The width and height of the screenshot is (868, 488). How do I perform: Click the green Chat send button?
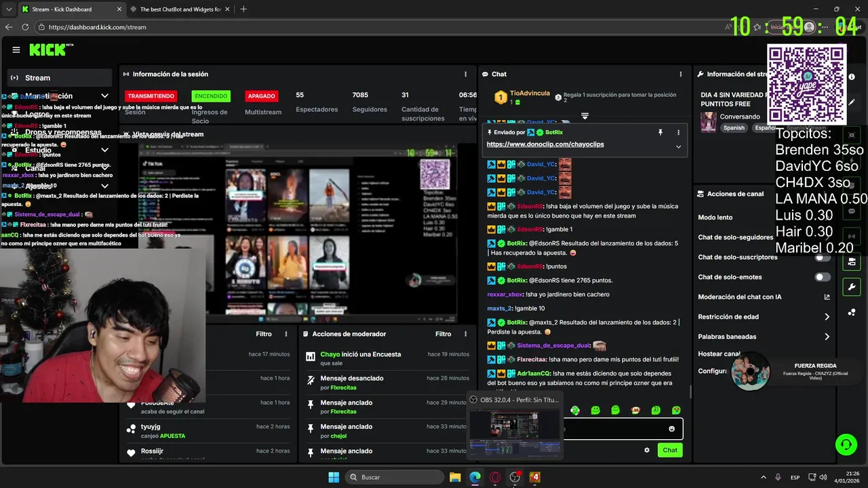tap(670, 450)
